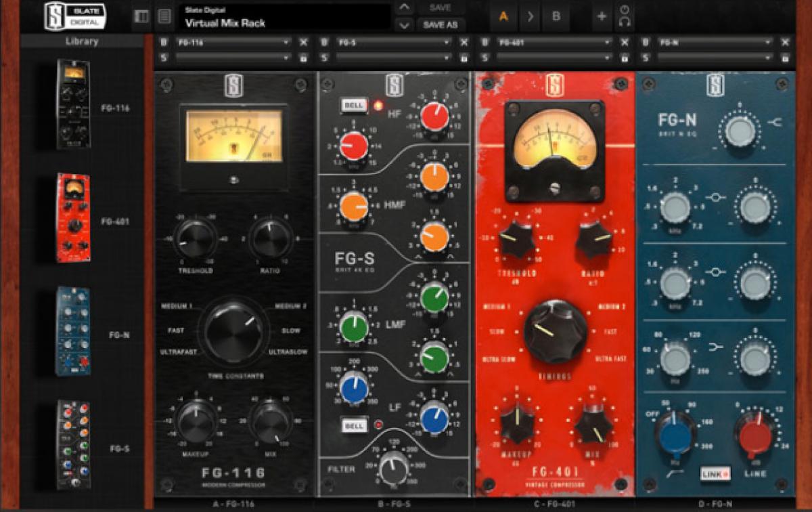Screen dimensions: 812x512
Task: Bypass the FG-116 module with B button
Action: coord(163,42)
